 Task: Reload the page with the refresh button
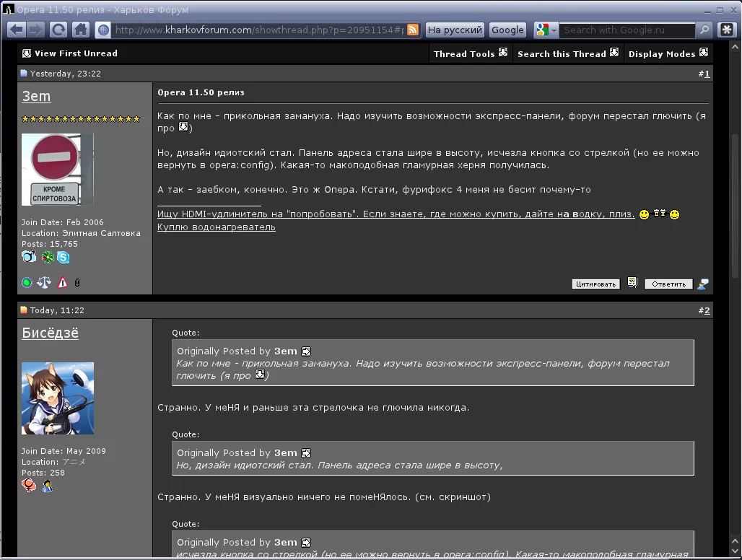(58, 30)
